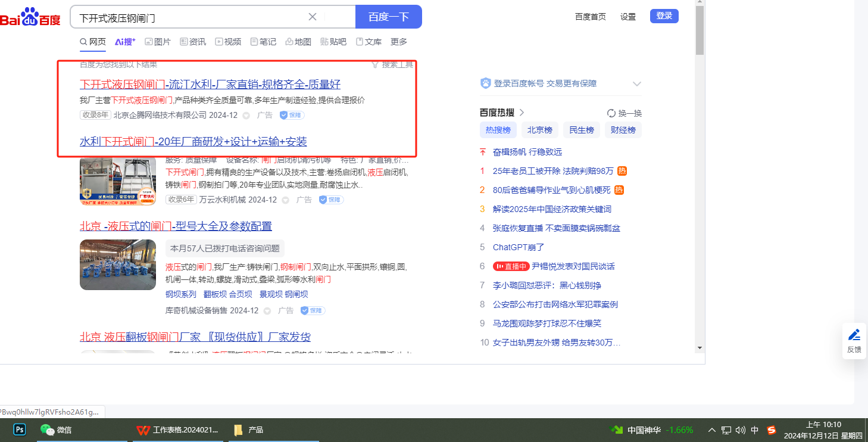The height and width of the screenshot is (442, 868).
Task: Open the 翻板坝 sub-link
Action: (x=215, y=294)
